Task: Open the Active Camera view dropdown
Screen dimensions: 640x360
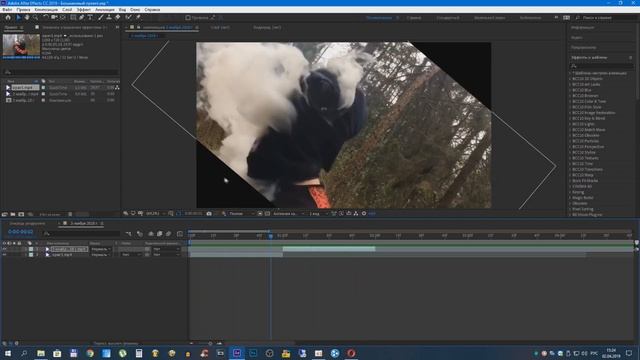Action: coord(289,213)
